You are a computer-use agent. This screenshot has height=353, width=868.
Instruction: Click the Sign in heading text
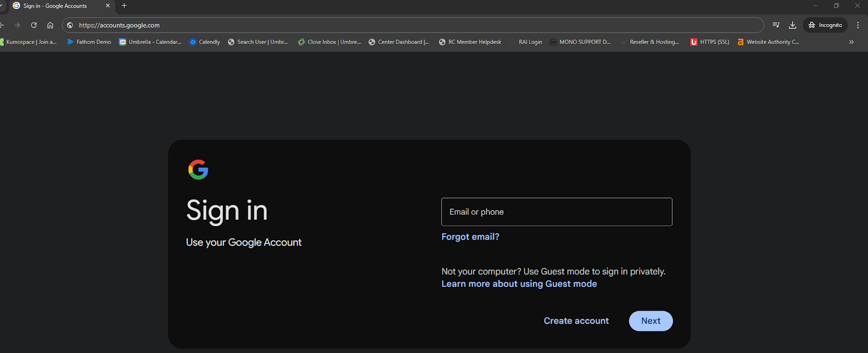click(x=227, y=210)
